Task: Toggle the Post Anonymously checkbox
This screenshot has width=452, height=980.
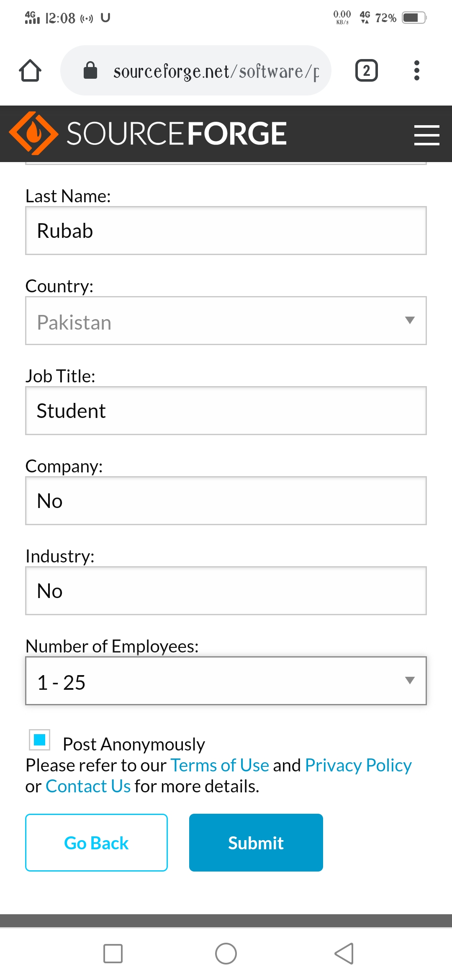Action: pyautogui.click(x=40, y=740)
